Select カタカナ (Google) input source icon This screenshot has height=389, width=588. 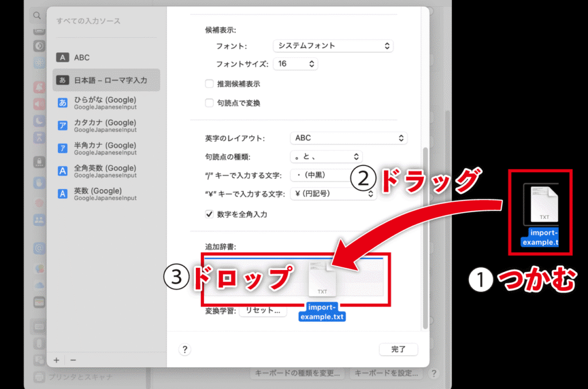tap(63, 126)
